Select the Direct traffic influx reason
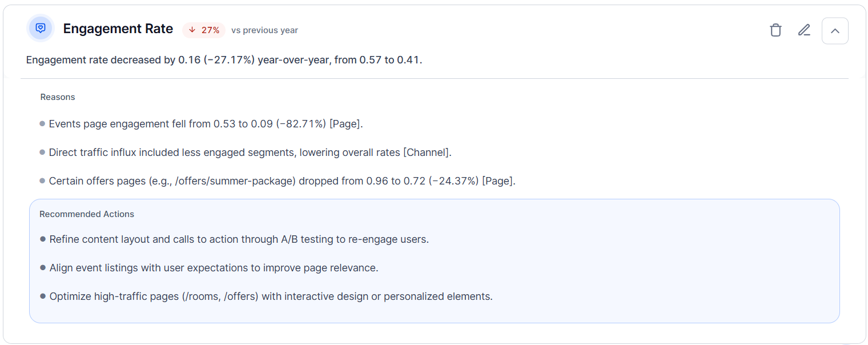Viewport: 868px width, 345px height. tap(250, 153)
